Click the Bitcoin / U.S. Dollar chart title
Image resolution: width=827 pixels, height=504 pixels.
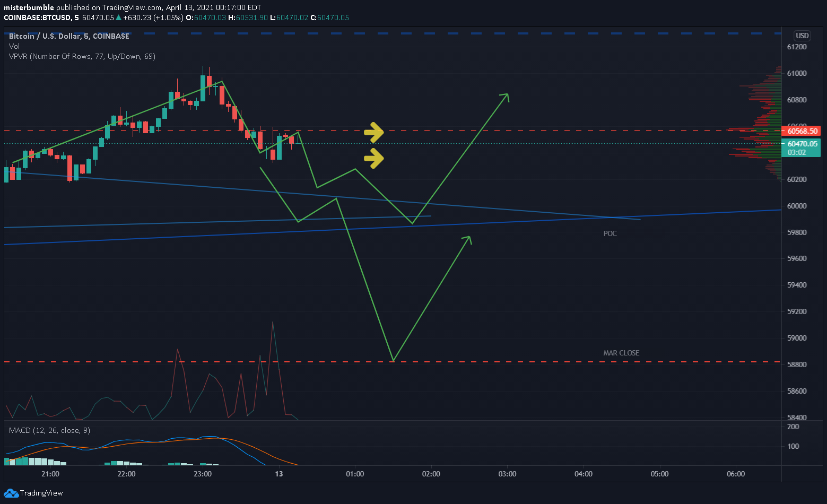tap(69, 36)
